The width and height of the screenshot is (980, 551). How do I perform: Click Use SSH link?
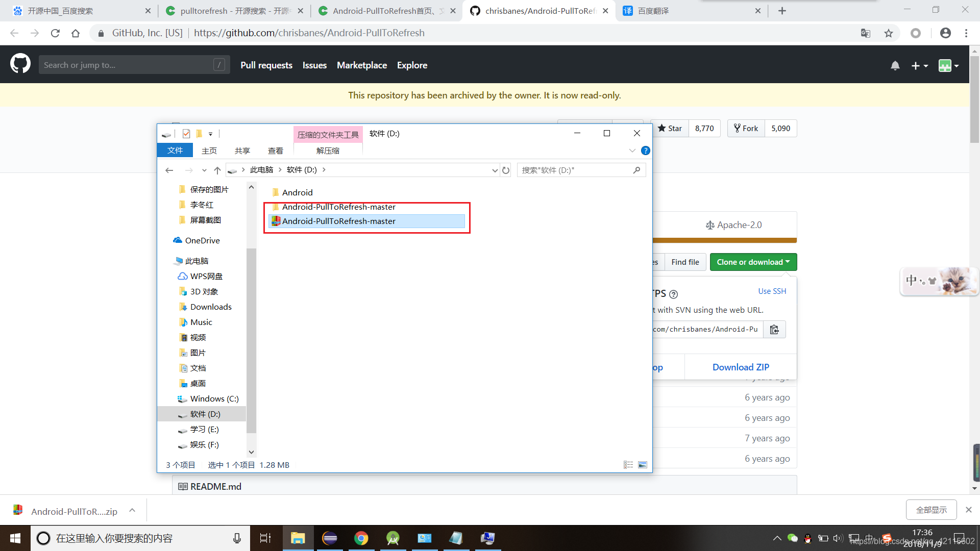click(772, 291)
